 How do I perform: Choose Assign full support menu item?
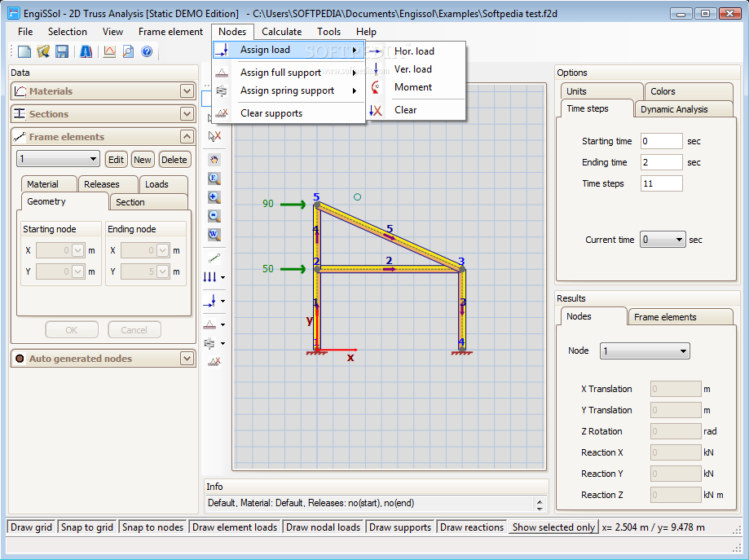tap(289, 73)
